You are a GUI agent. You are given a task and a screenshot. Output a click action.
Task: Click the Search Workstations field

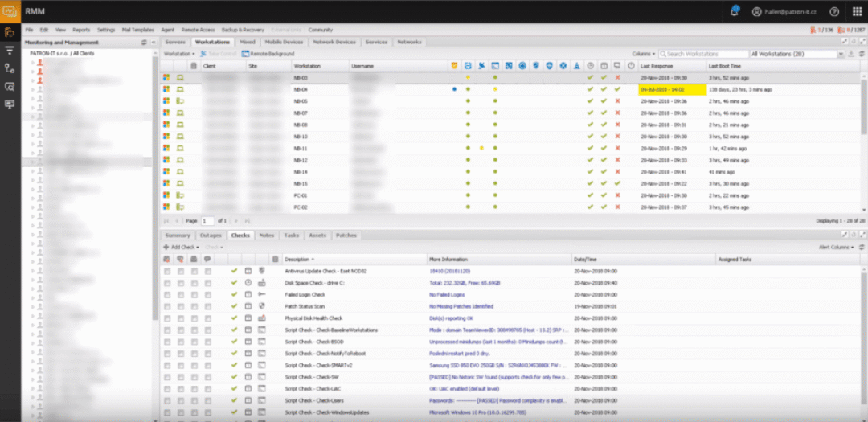(x=706, y=54)
